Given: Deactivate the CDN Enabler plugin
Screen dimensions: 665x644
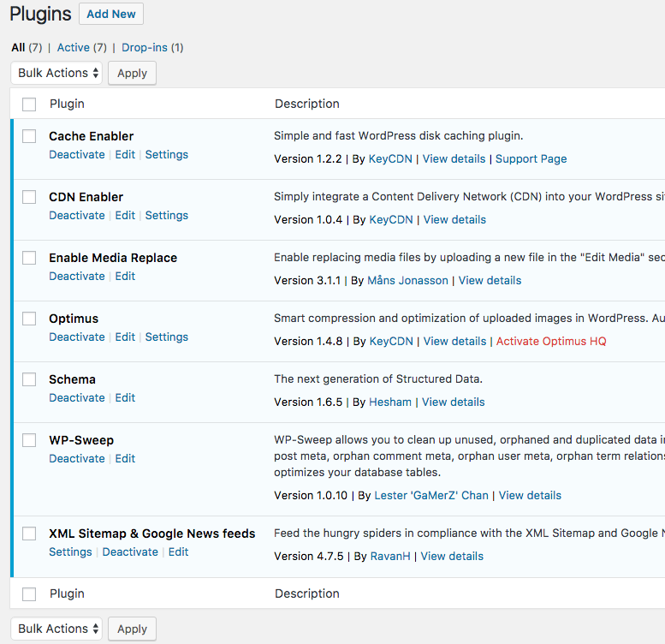Looking at the screenshot, I should (x=77, y=215).
